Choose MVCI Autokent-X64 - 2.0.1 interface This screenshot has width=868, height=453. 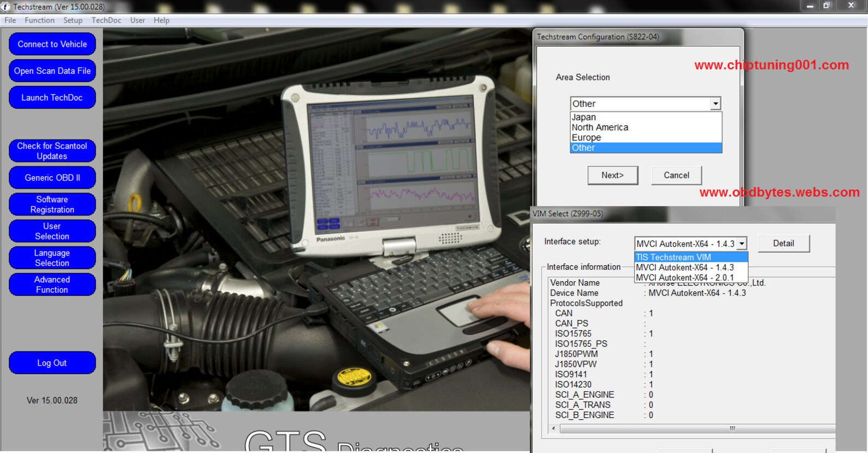pyautogui.click(x=691, y=277)
